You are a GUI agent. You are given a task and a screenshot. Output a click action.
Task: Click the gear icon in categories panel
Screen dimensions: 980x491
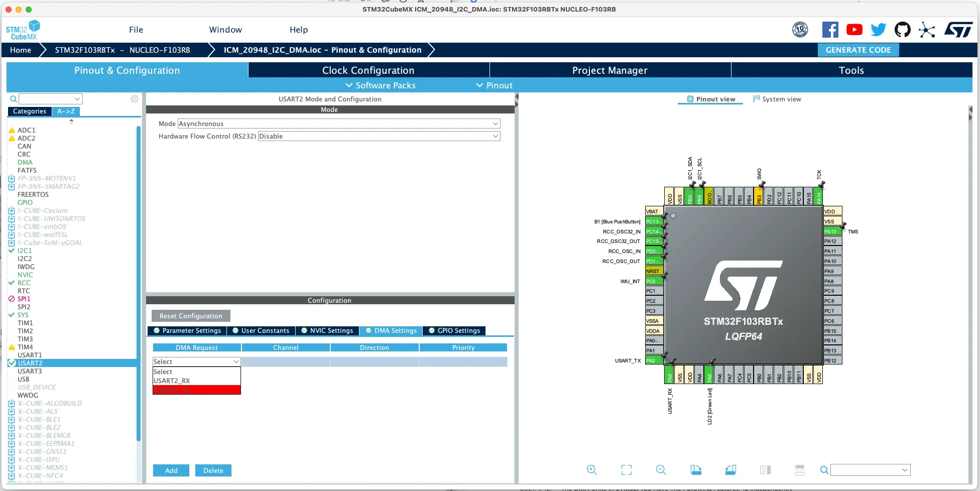[135, 99]
